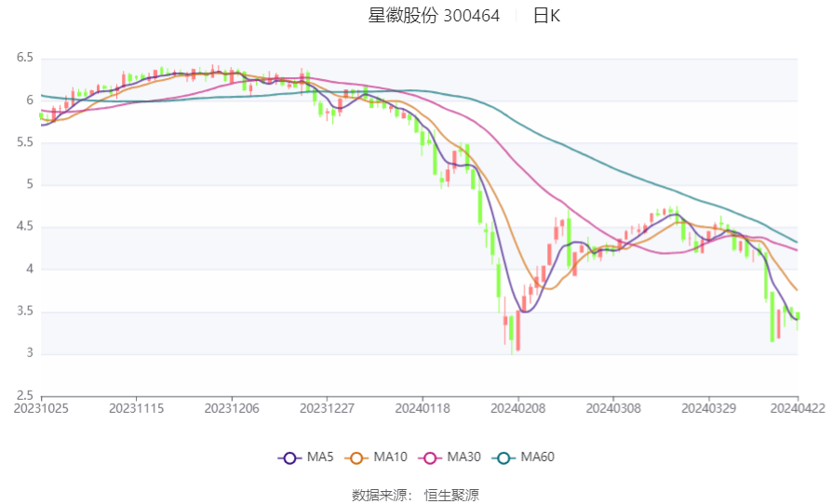831x504 pixels.
Task: Click the 恒生聚源 data source text
Action: 451,496
